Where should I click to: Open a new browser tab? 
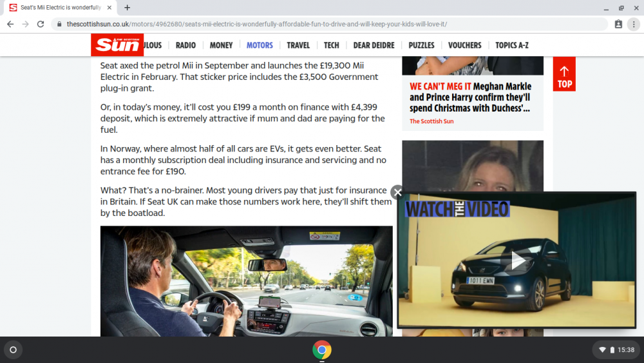click(x=128, y=7)
